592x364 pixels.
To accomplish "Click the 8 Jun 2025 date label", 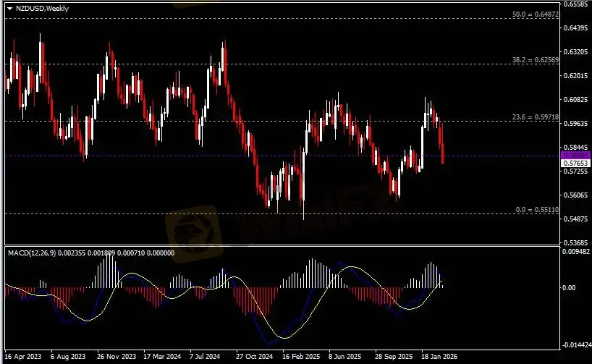I will 345,357.
